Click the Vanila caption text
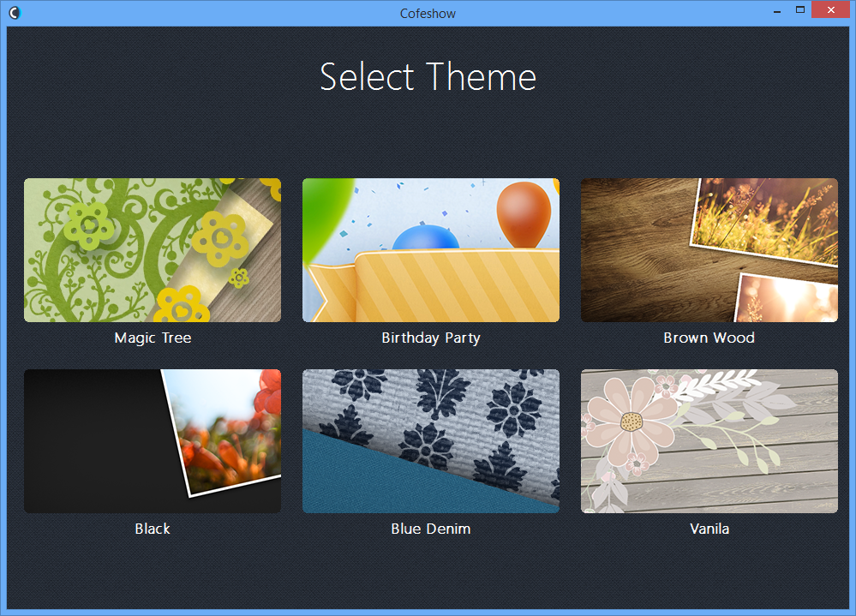The width and height of the screenshot is (856, 616). pos(709,529)
